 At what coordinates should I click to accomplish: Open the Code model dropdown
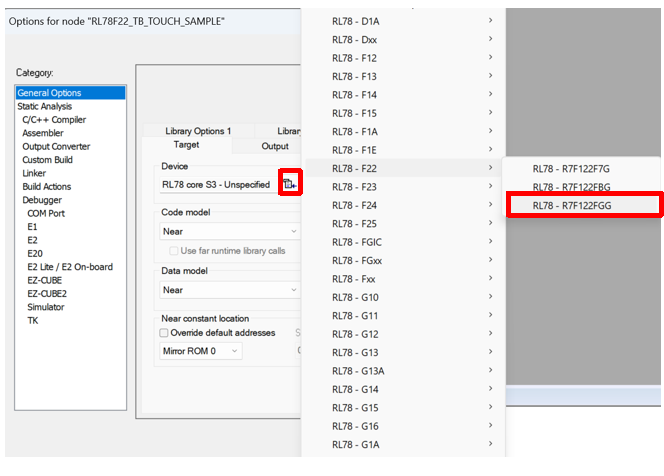click(230, 231)
